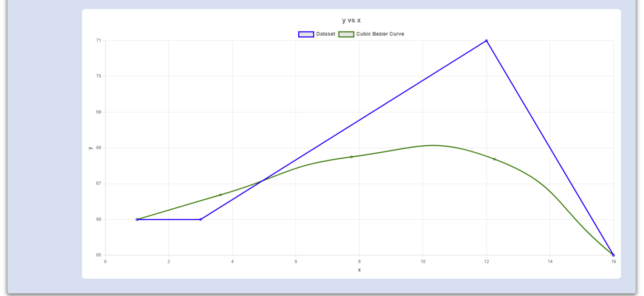Click the chart title "y vs x"
The height and width of the screenshot is (296, 644).
pos(351,20)
